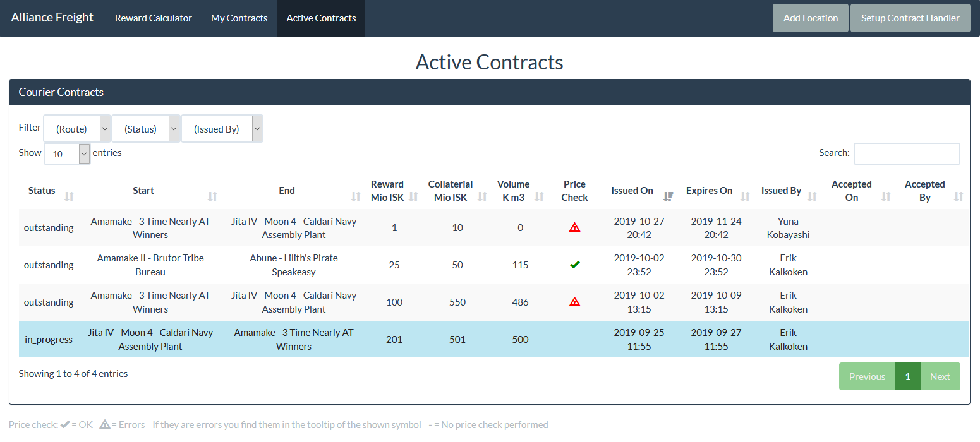Select the Active Contracts tab

pos(321,18)
